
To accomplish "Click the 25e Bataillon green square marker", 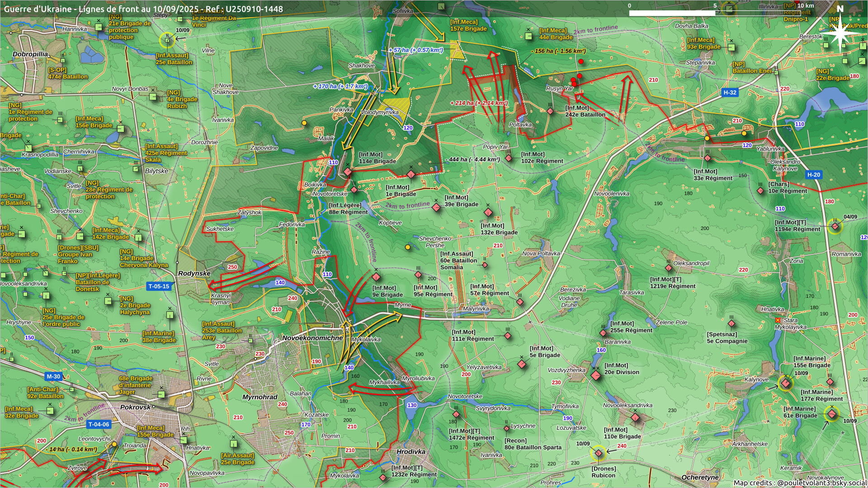I will (167, 40).
